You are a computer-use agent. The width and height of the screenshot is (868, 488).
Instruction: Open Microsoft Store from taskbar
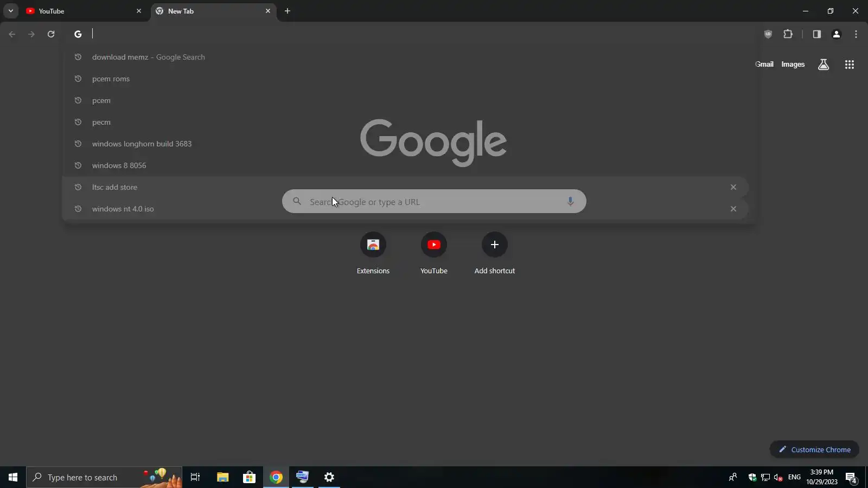(250, 477)
